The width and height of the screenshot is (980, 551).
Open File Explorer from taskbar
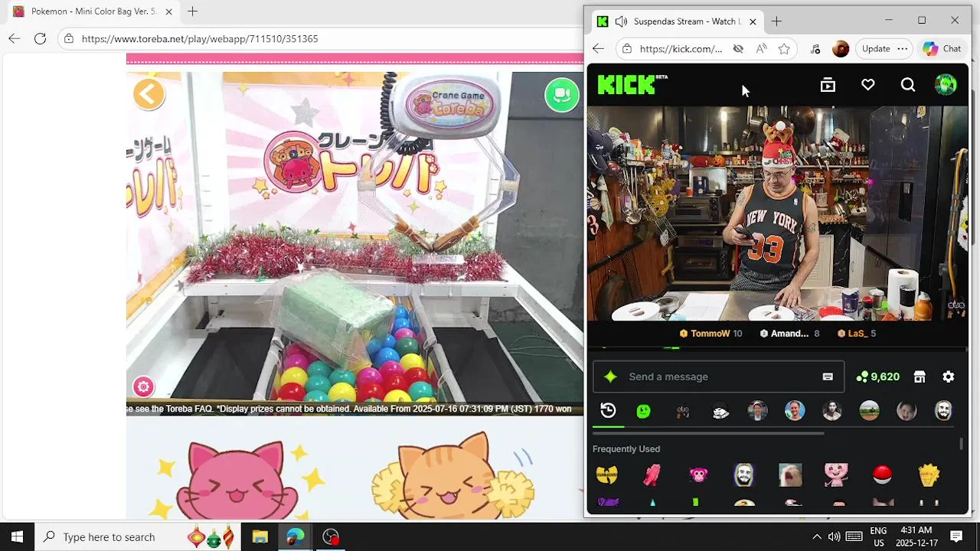[260, 536]
